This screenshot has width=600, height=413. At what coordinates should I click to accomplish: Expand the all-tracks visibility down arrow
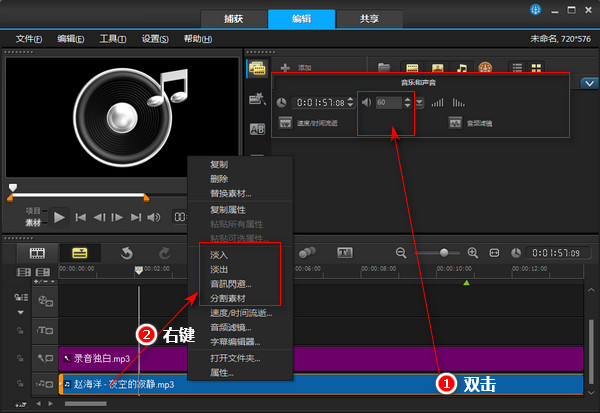click(21, 312)
